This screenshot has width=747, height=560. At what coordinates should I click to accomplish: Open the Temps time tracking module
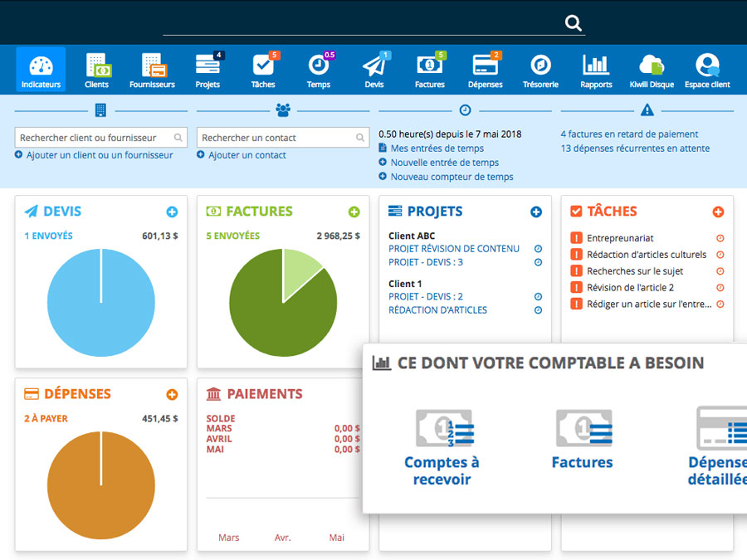(x=318, y=70)
